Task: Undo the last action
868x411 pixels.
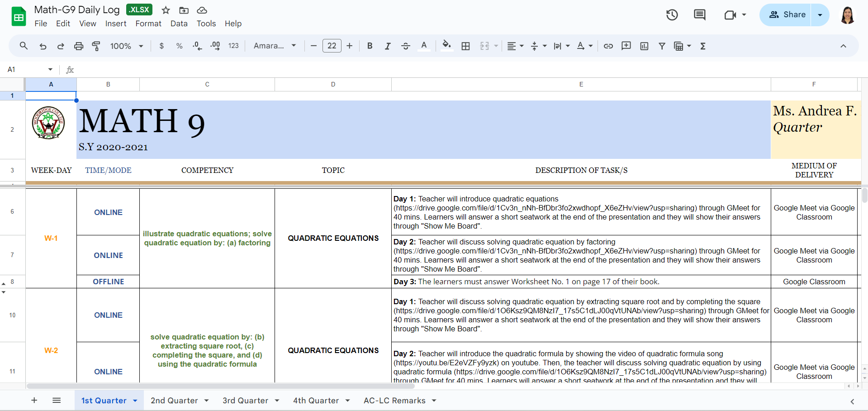Action: pos(43,46)
